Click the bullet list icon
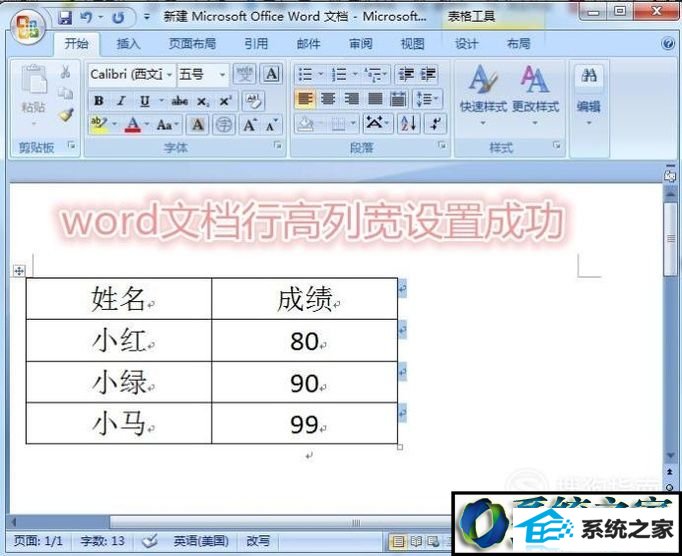 [306, 74]
